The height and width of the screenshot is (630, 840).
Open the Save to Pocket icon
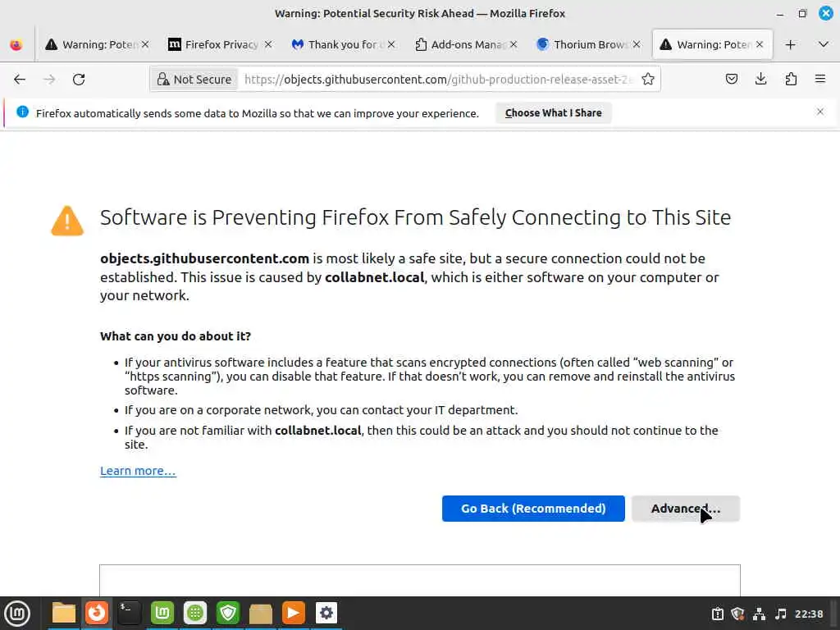(x=732, y=80)
